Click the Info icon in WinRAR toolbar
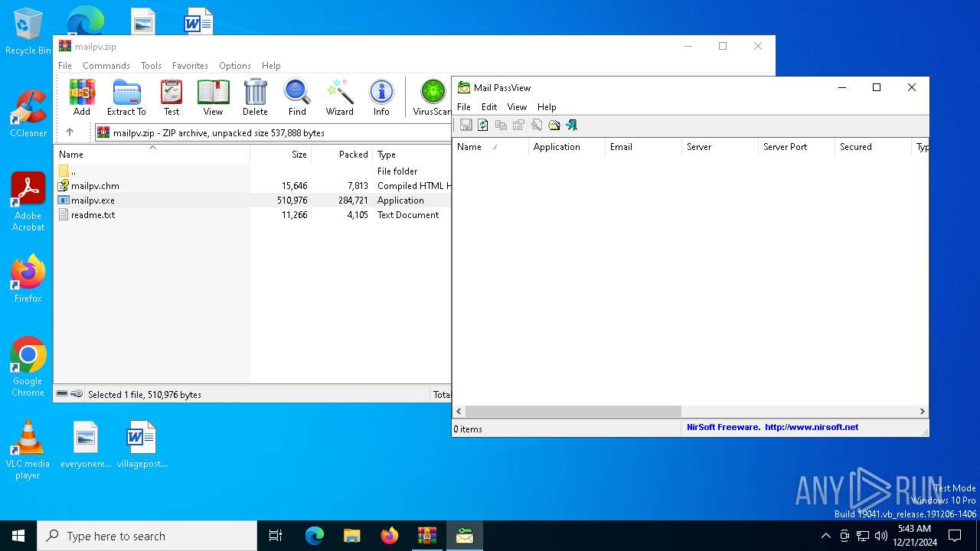Viewport: 980px width, 551px height. pos(381,98)
